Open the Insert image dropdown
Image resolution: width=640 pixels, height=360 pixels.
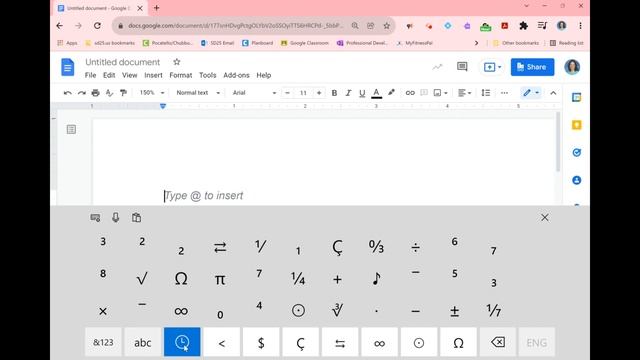click(x=440, y=93)
